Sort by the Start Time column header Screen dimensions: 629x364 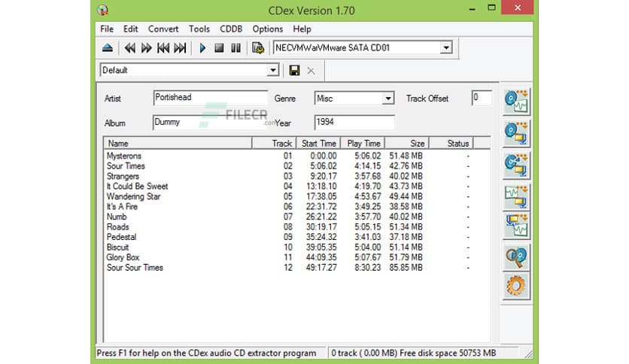(x=318, y=143)
